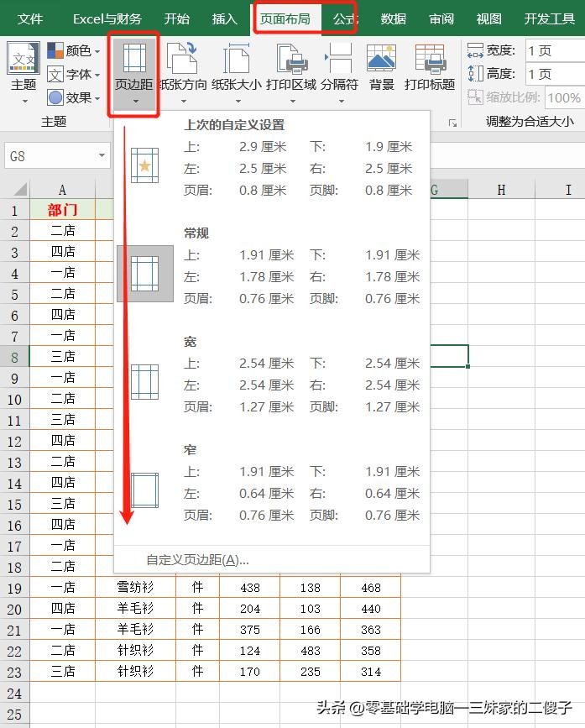
Task: Switch to the 插入 ribbon tab
Action: click(x=224, y=18)
